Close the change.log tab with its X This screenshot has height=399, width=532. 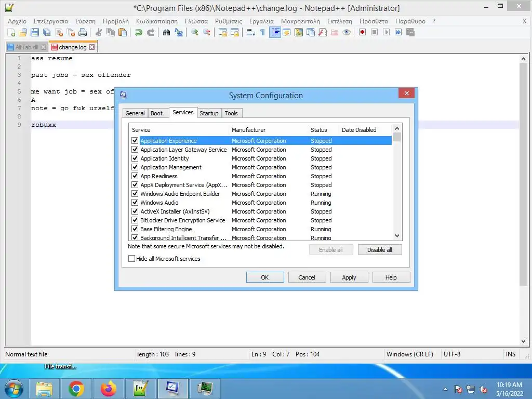pos(92,47)
